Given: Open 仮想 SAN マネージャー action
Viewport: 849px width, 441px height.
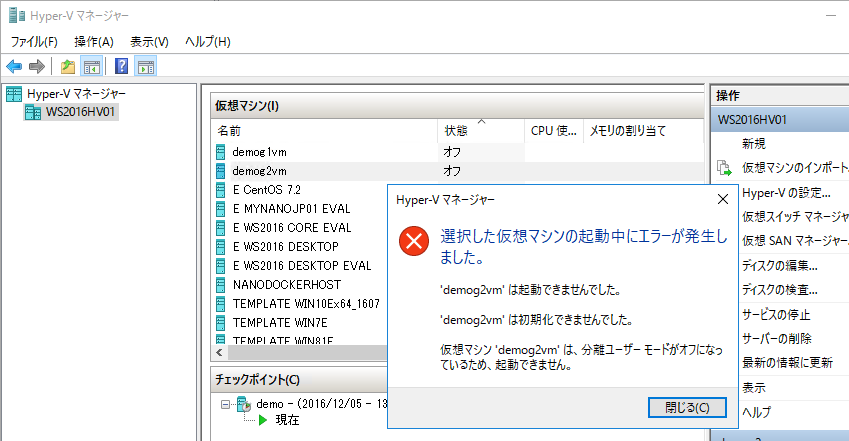Looking at the screenshot, I should [795, 241].
